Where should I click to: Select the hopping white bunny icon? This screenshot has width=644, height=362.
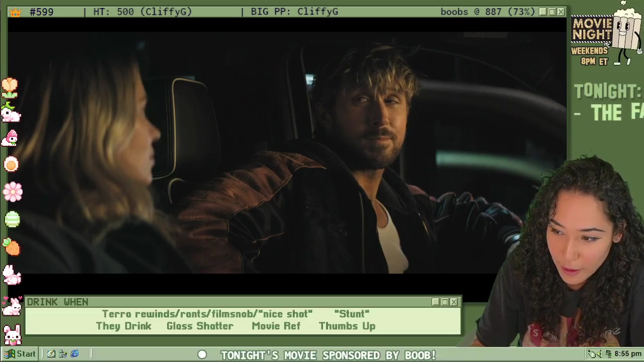click(x=12, y=275)
